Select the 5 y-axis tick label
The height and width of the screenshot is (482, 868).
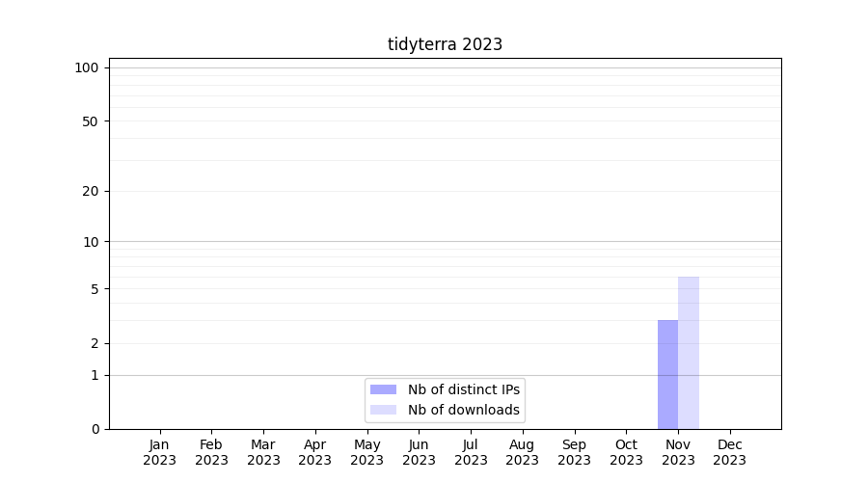[95, 289]
